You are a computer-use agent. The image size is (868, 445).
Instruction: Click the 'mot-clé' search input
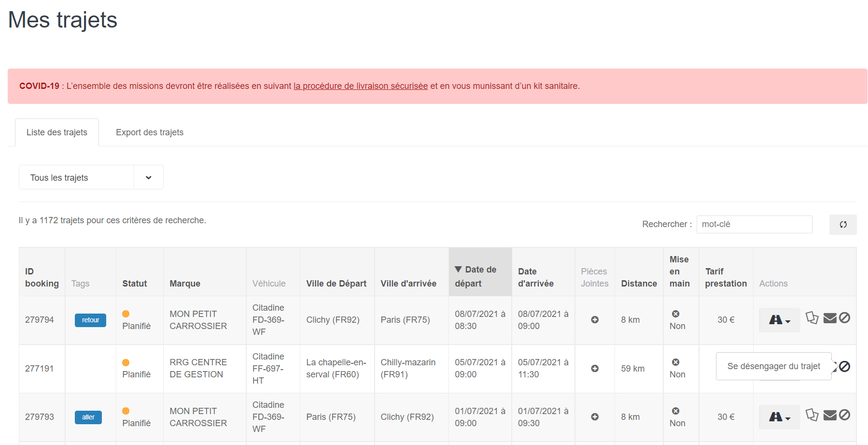[x=754, y=224]
